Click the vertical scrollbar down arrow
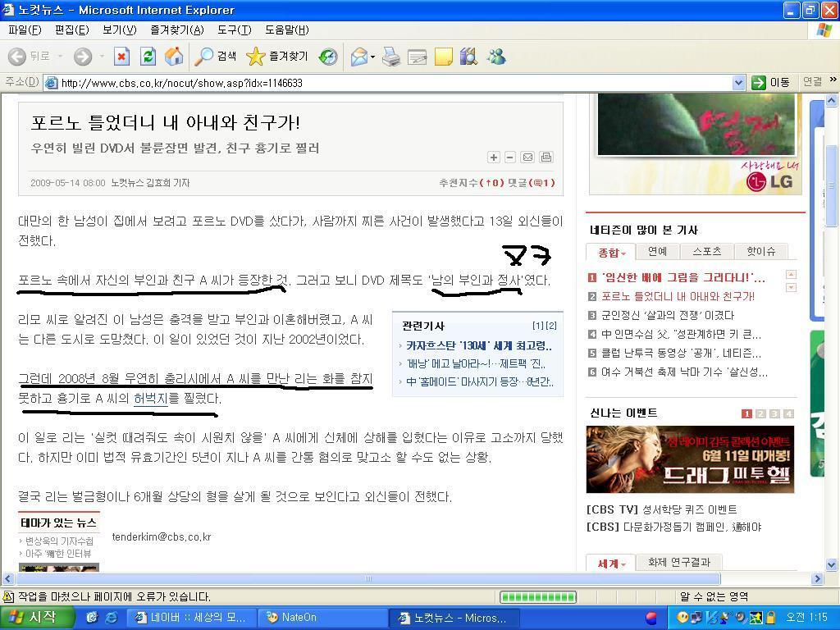This screenshot has height=630, width=840. tap(832, 564)
